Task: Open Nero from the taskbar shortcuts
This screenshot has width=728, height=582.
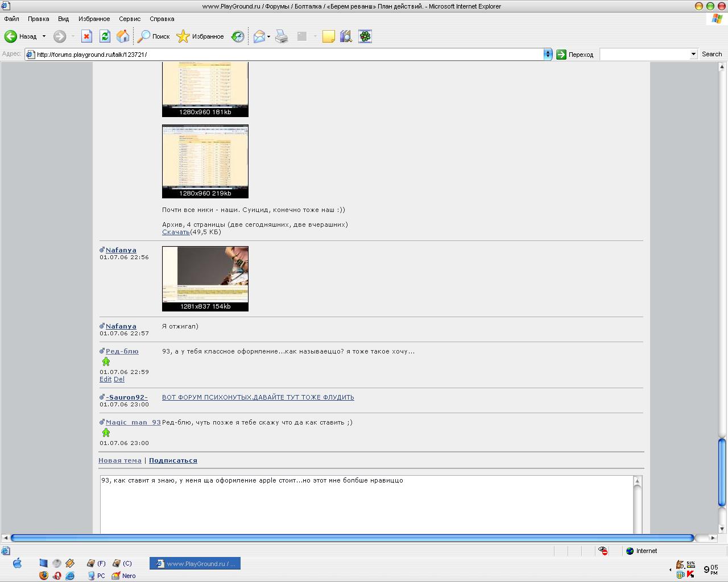Action: point(123,575)
